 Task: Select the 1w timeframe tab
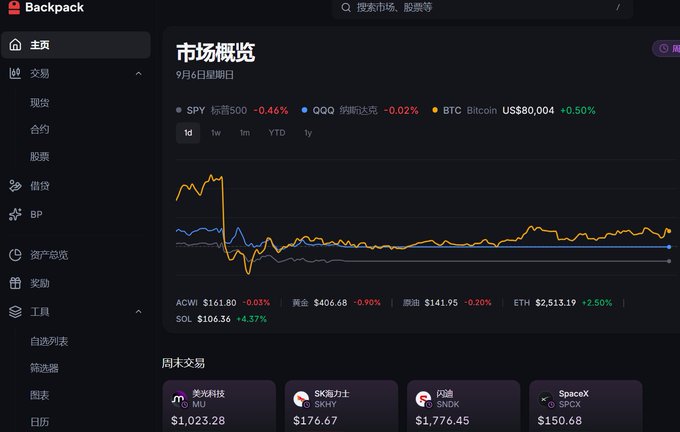coord(216,133)
